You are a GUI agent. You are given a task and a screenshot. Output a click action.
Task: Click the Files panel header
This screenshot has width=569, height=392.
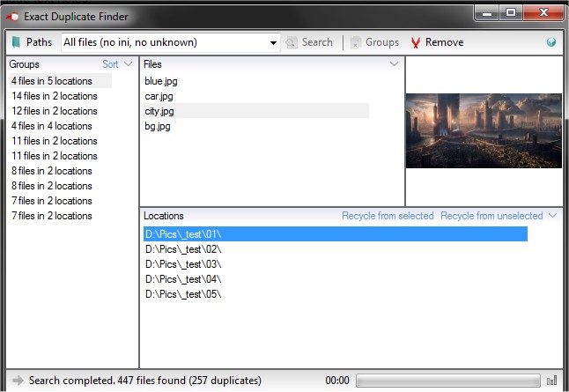(x=152, y=64)
